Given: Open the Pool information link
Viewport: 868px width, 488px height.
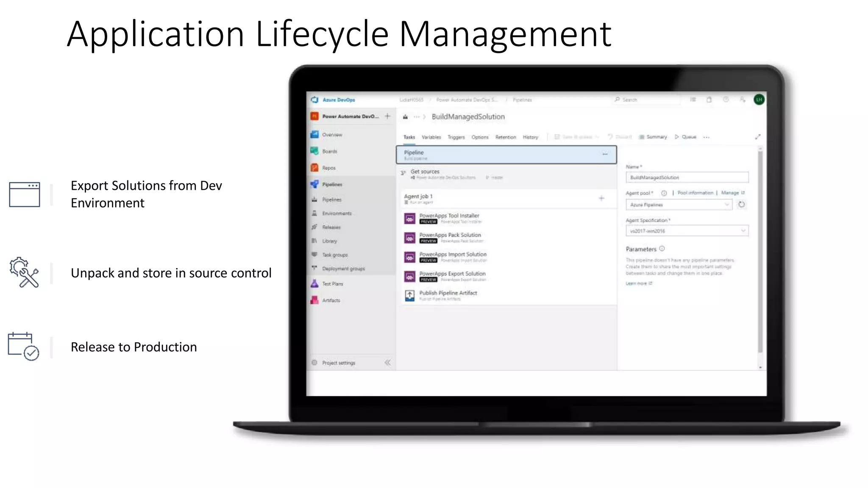Looking at the screenshot, I should (695, 193).
